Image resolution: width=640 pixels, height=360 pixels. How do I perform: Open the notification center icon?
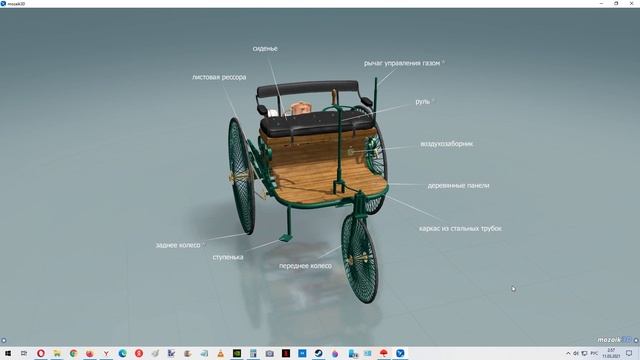[629, 353]
